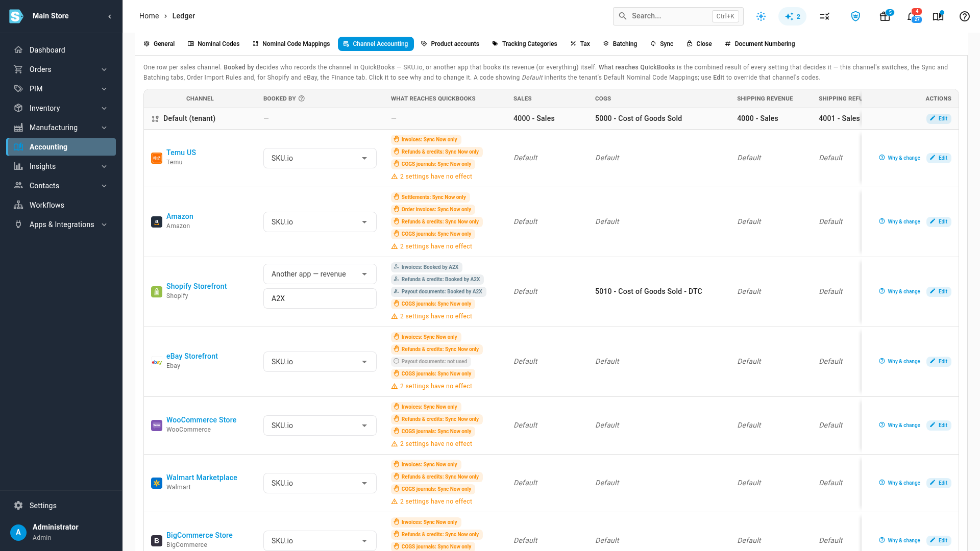980x551 pixels.
Task: Click the shield icon in header
Action: tap(856, 16)
